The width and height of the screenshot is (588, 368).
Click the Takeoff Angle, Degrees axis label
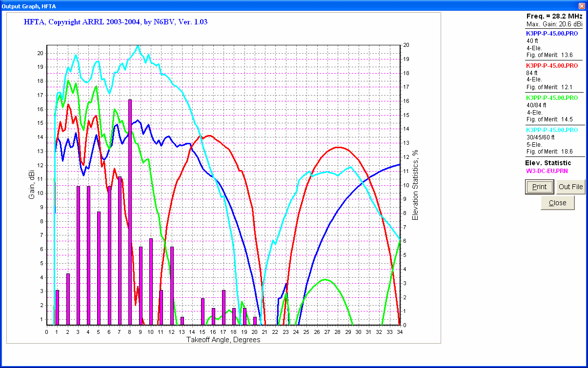[x=223, y=340]
